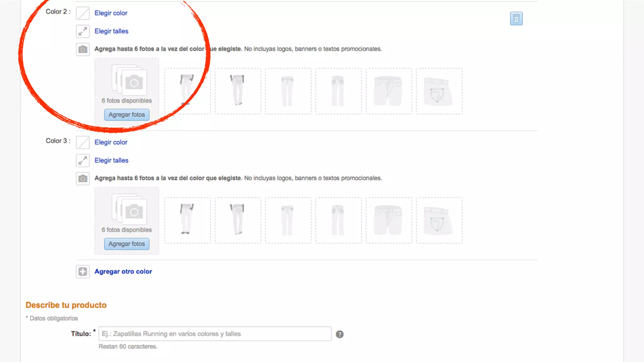Click the plus icon beside Agregar otro color
Screen dimensions: 644x362
pyautogui.click(x=83, y=271)
